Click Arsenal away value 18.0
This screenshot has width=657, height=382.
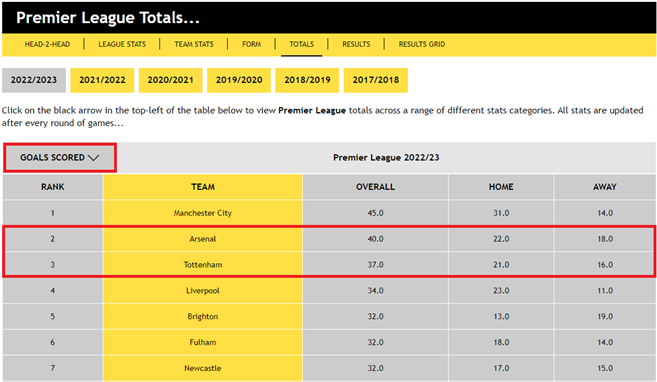tap(605, 239)
